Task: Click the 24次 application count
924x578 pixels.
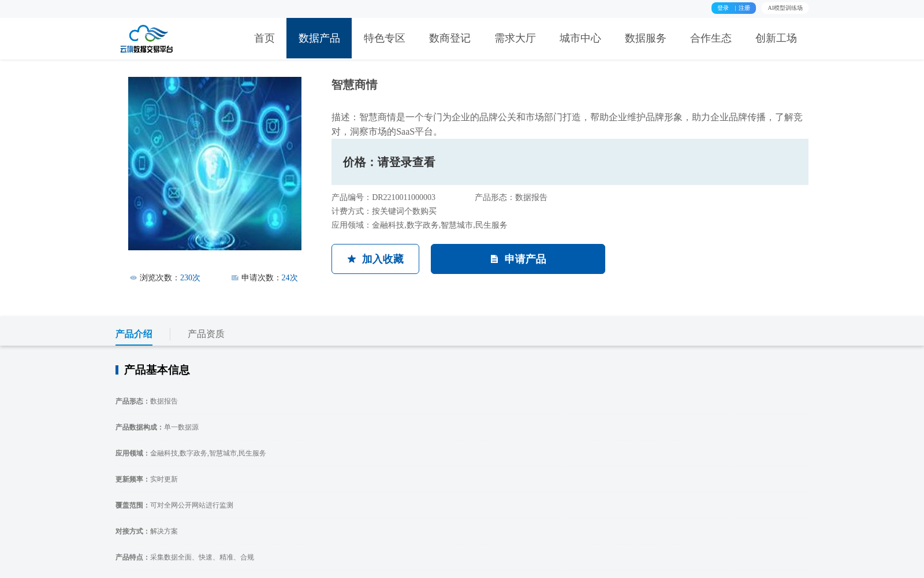Action: pos(290,278)
